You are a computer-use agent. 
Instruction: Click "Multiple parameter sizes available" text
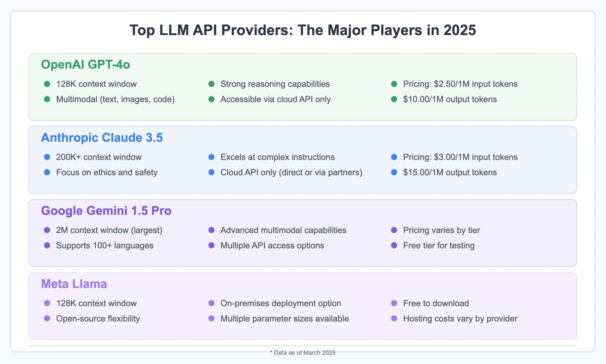285,319
